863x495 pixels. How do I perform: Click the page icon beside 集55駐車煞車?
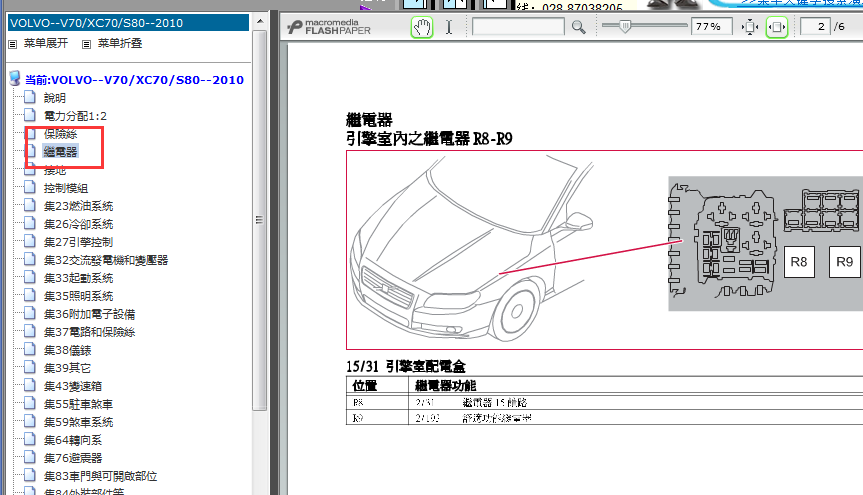pos(30,404)
